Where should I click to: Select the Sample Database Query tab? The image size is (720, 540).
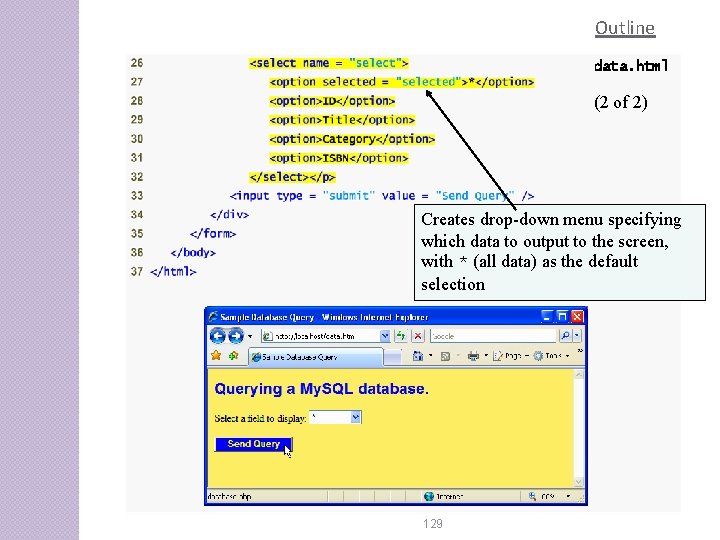click(x=315, y=357)
